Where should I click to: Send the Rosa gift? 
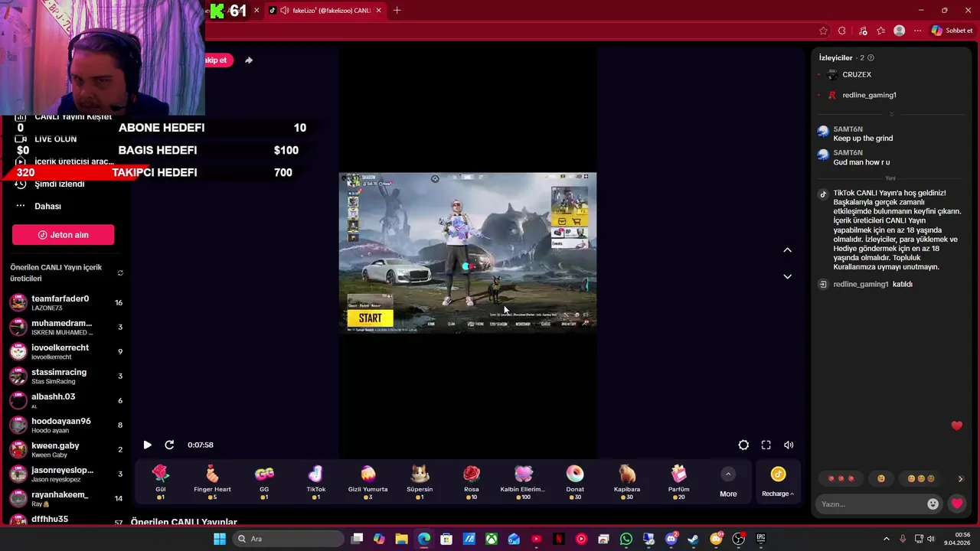472,482
